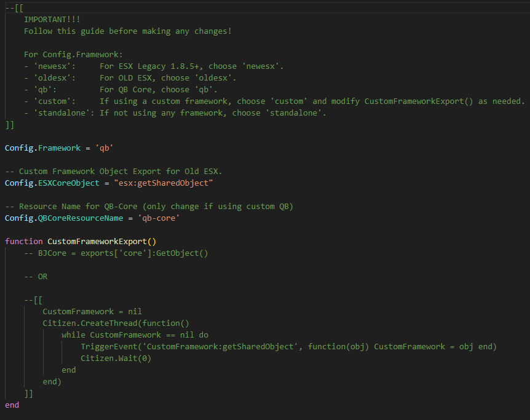Click the 'newesx' option in the comment

[55, 66]
